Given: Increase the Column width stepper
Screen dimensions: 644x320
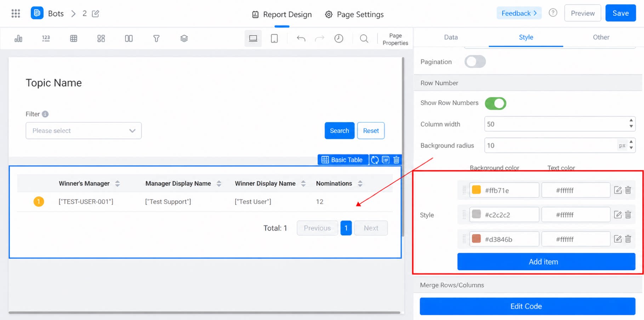Looking at the screenshot, I should click(631, 120).
